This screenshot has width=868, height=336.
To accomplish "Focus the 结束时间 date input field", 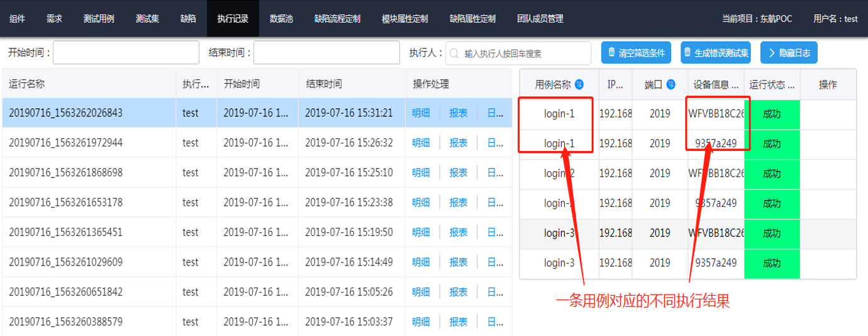I will (x=326, y=53).
